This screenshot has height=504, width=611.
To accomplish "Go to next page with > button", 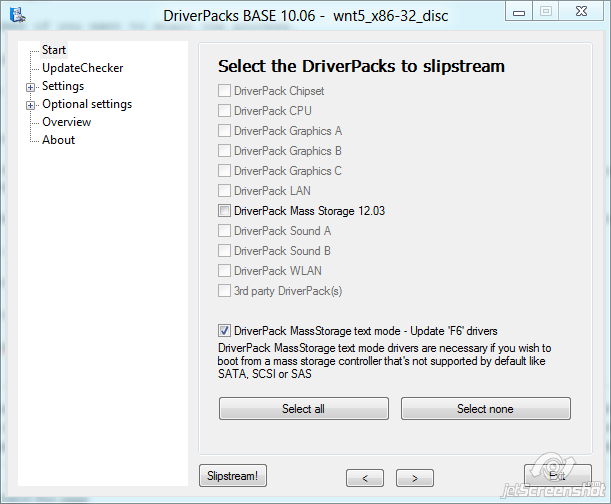I will click(x=415, y=478).
